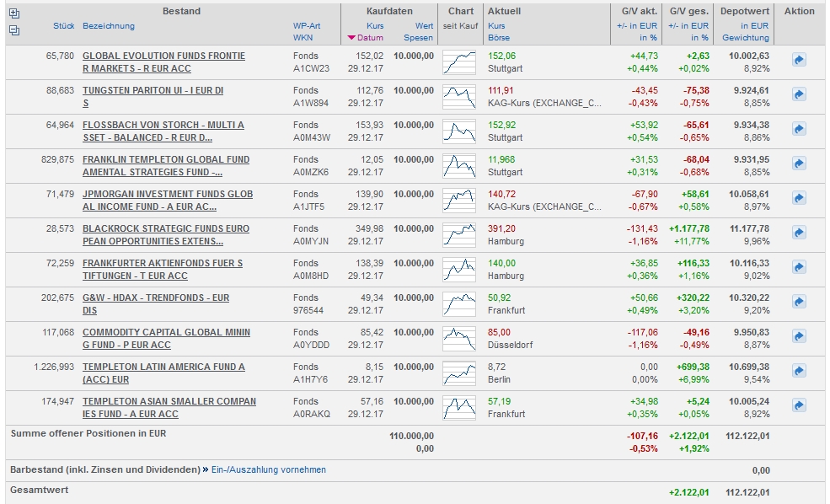Open Templeton Latin America Fund link
The height and width of the screenshot is (504, 830).
click(163, 373)
